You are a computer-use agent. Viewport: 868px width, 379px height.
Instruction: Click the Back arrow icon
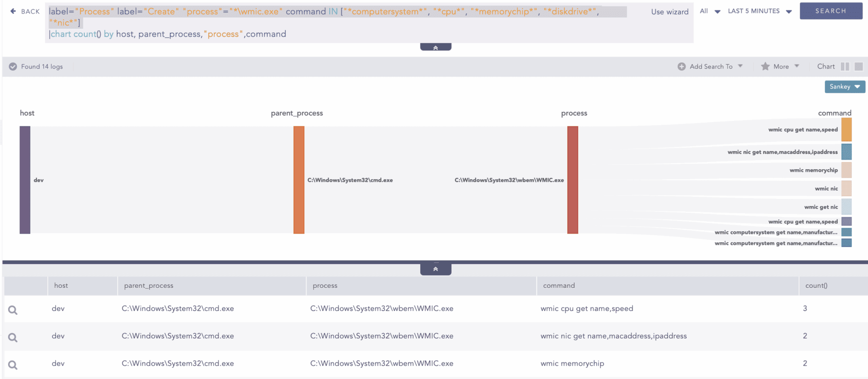click(13, 11)
